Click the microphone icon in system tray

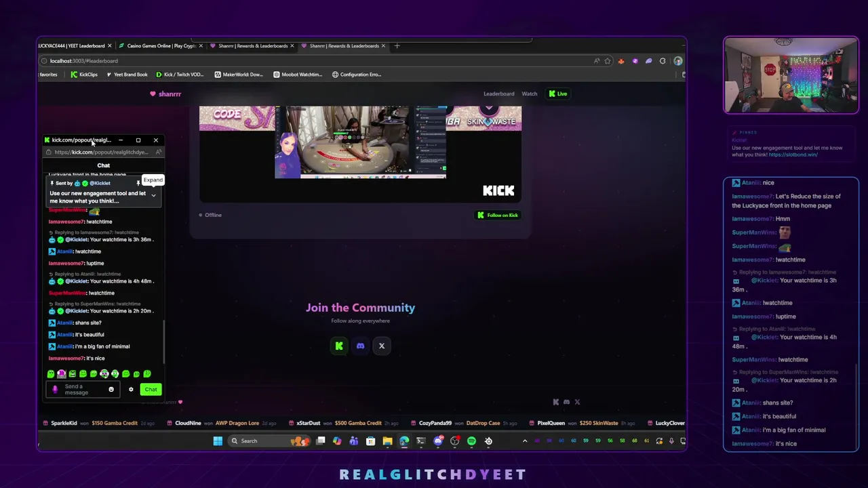(x=671, y=441)
